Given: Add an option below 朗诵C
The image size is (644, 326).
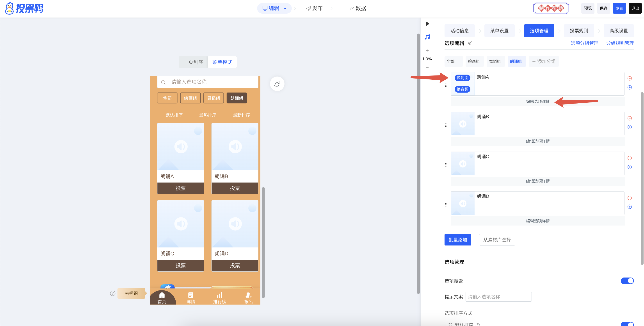Looking at the screenshot, I should (630, 167).
